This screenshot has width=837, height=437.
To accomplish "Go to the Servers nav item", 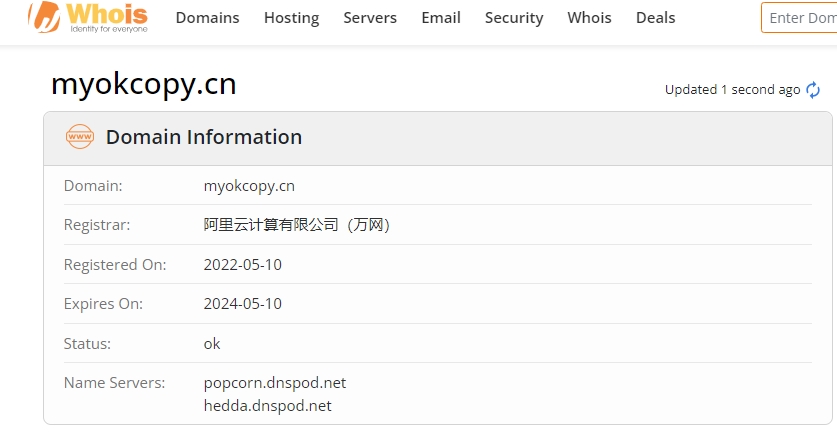I will [x=370, y=18].
